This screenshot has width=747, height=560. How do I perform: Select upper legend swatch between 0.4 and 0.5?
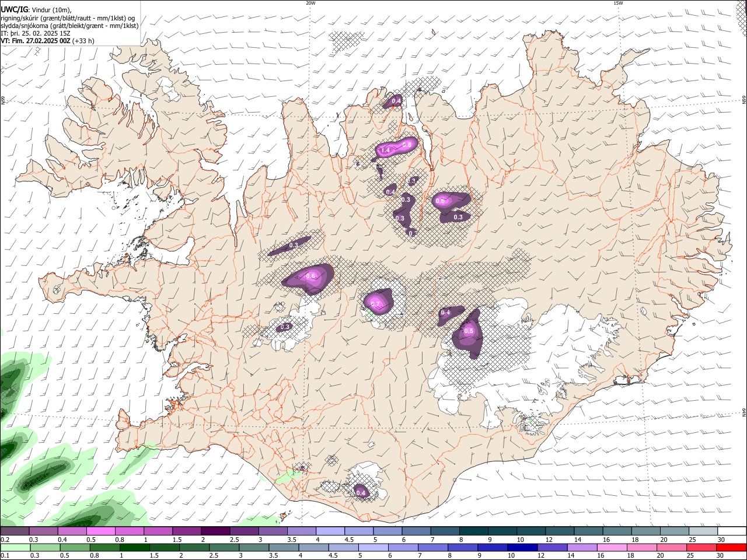coord(72,531)
